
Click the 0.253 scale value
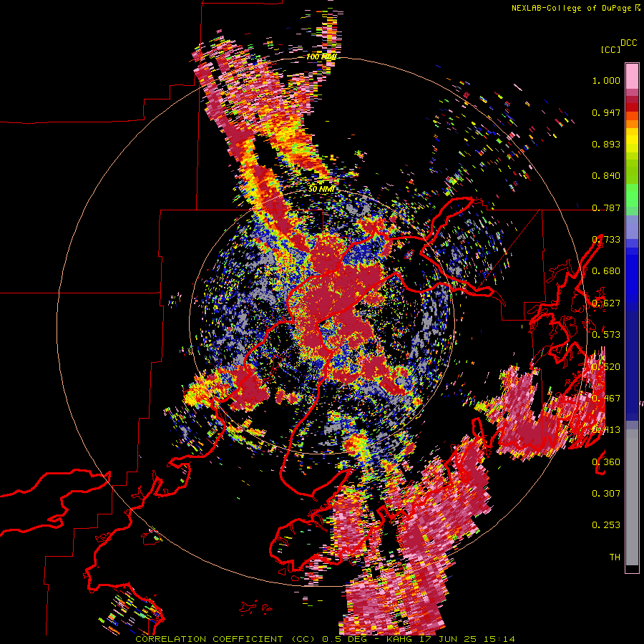pyautogui.click(x=606, y=525)
